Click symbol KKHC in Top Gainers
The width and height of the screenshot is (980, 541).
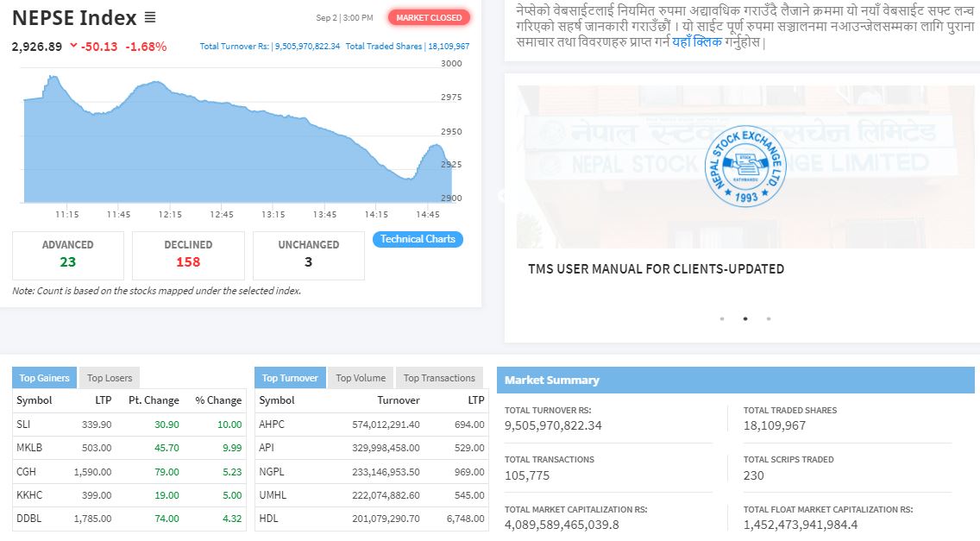click(29, 495)
